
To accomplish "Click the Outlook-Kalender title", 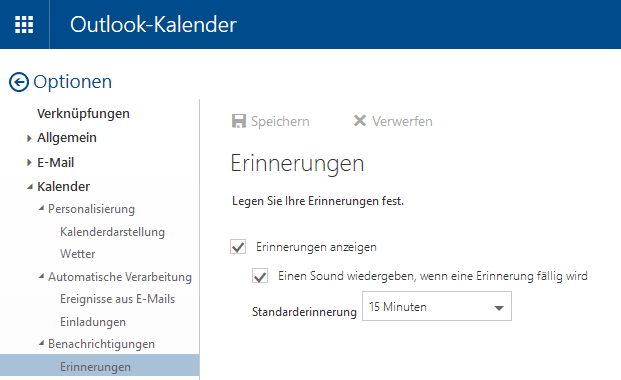I will tap(153, 25).
